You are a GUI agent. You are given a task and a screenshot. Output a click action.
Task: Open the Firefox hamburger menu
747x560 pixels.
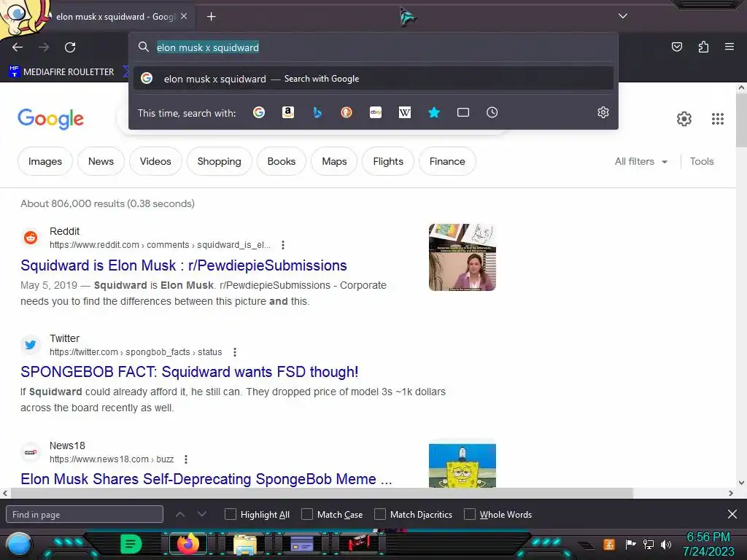[x=729, y=47]
